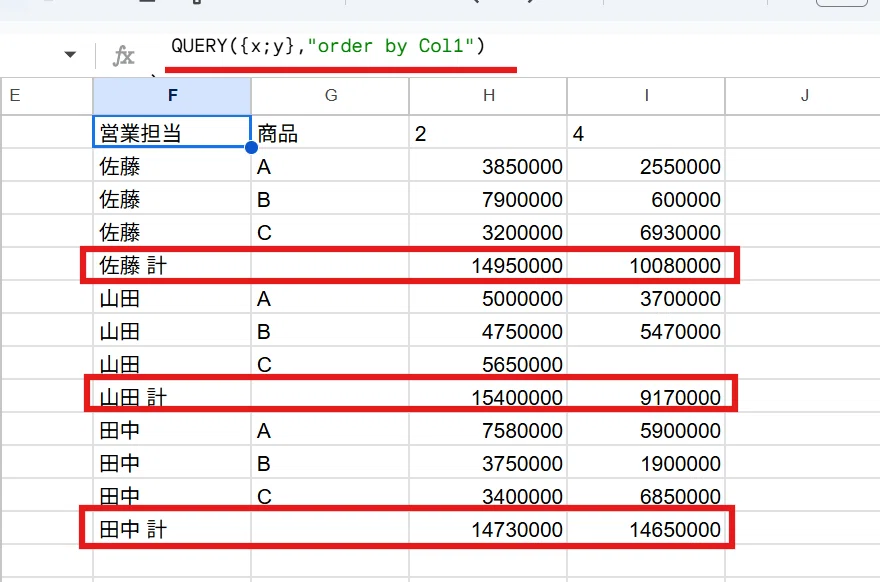Select column G header
The width and height of the screenshot is (880, 582).
[331, 96]
